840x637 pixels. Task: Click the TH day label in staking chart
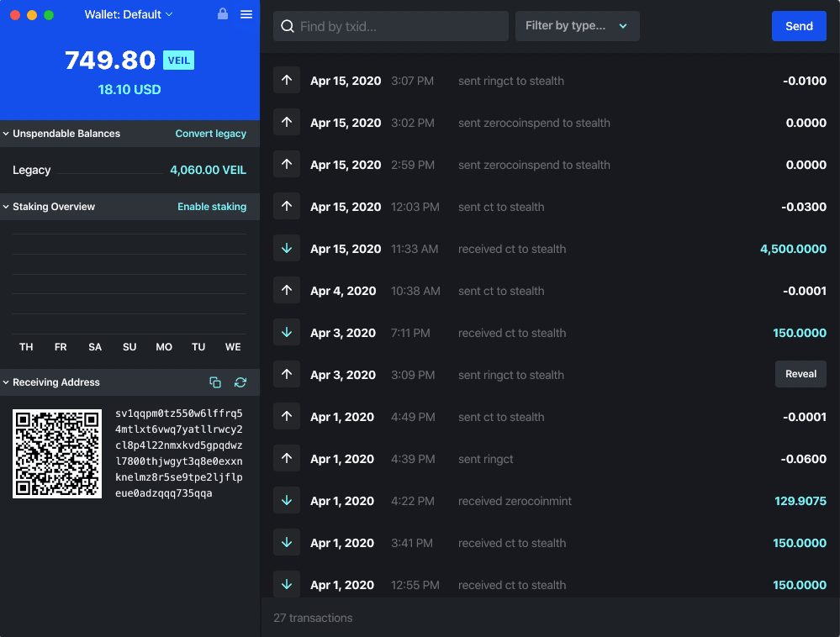tap(26, 347)
